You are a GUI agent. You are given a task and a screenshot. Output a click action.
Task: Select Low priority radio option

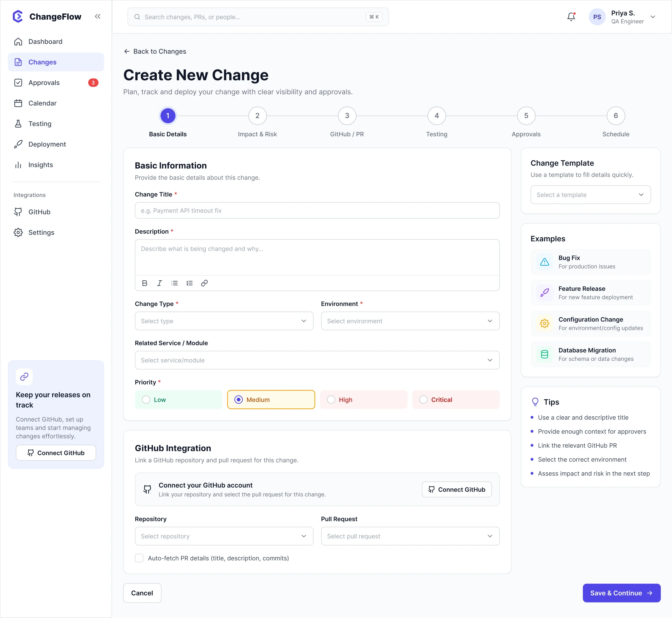tap(179, 400)
